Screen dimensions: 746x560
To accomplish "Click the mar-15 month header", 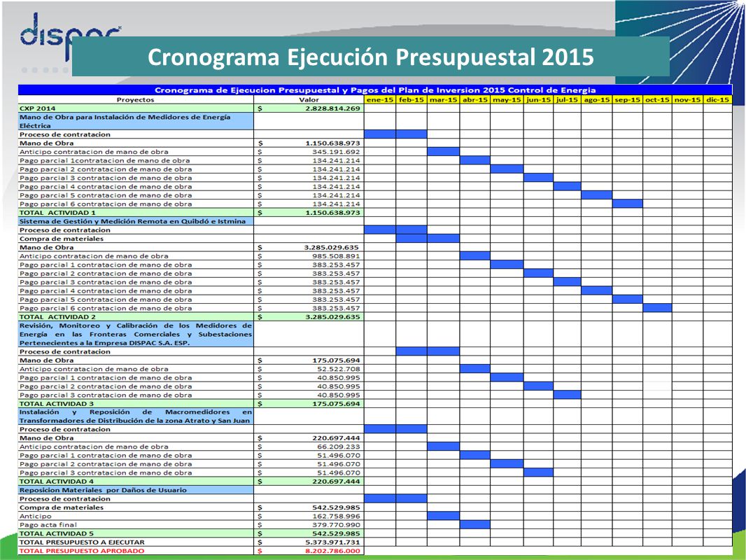I will tap(443, 100).
